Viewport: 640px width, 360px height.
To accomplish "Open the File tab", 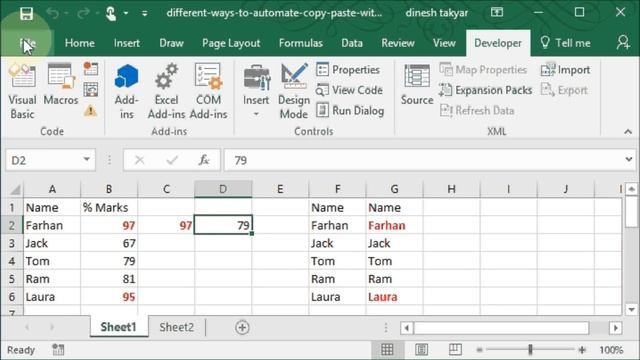I will coord(28,43).
